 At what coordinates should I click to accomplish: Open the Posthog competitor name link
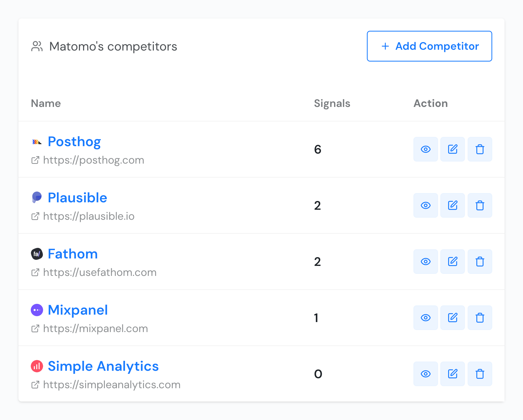[74, 142]
